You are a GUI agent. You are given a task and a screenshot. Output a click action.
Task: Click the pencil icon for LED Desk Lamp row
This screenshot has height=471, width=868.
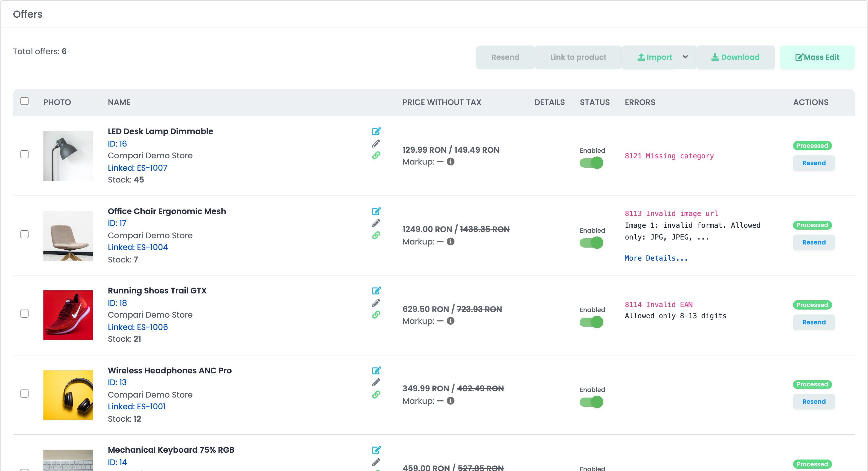click(x=376, y=144)
